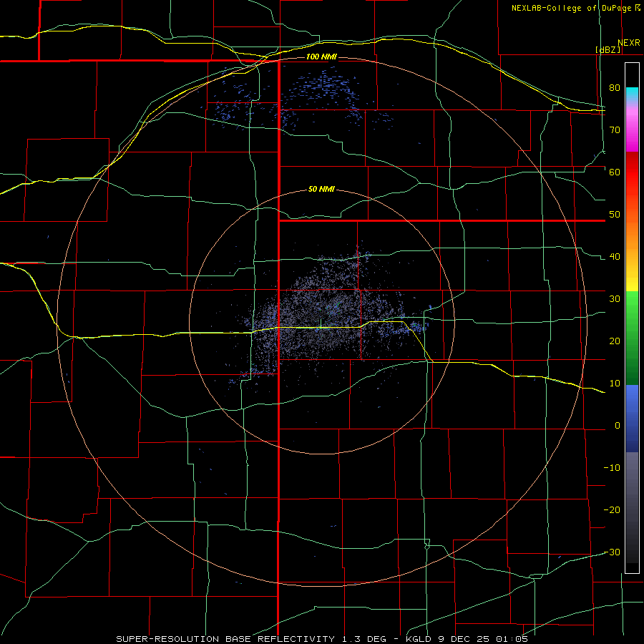Click the 40 value on the dBZ scale

coord(615,257)
